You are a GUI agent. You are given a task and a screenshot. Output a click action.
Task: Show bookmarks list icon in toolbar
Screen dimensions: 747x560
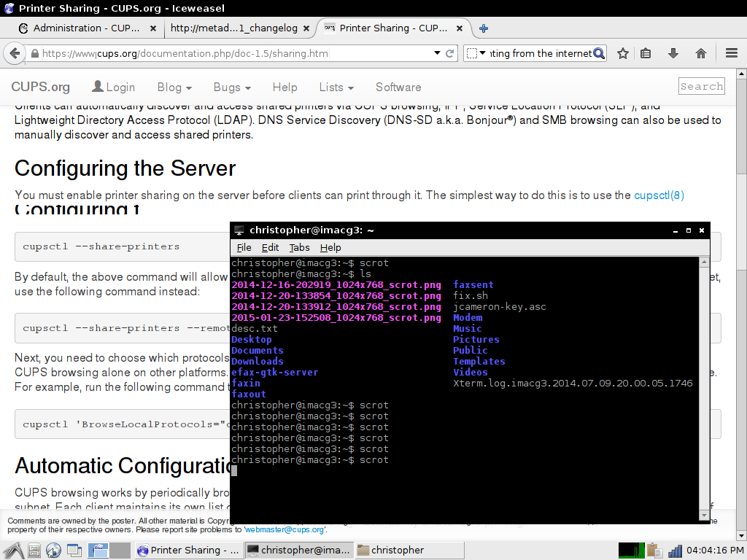coord(646,53)
